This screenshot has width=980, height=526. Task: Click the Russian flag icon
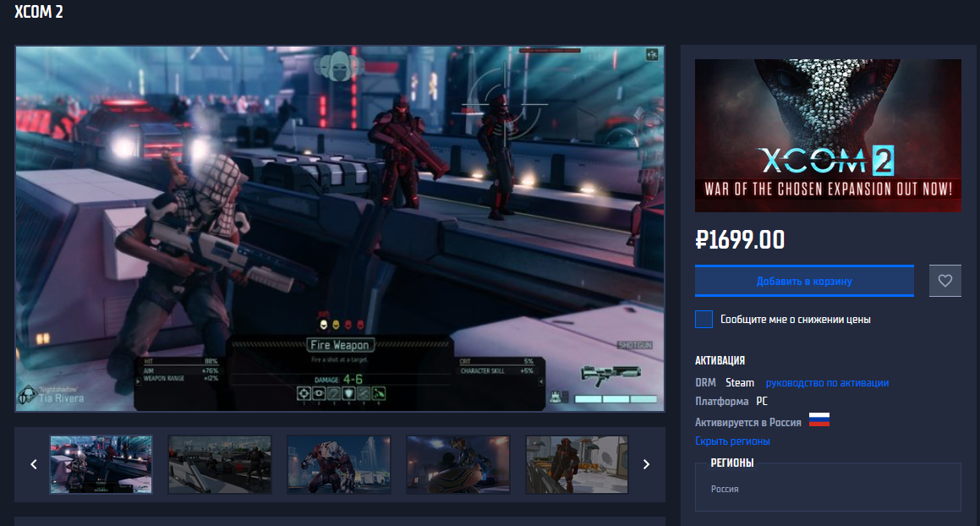tap(818, 419)
